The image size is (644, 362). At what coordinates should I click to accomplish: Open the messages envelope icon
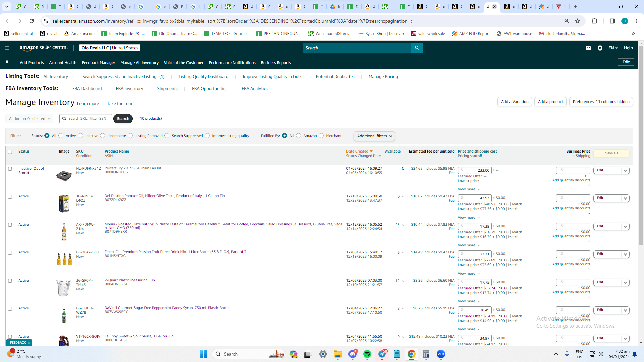(588, 48)
